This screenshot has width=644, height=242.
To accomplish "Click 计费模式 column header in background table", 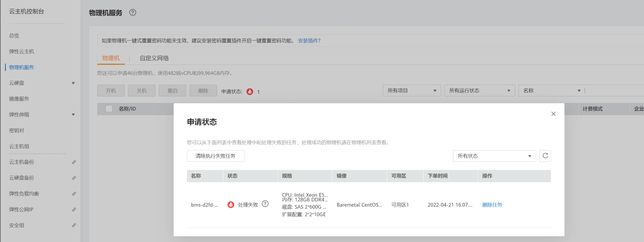I will [x=592, y=109].
